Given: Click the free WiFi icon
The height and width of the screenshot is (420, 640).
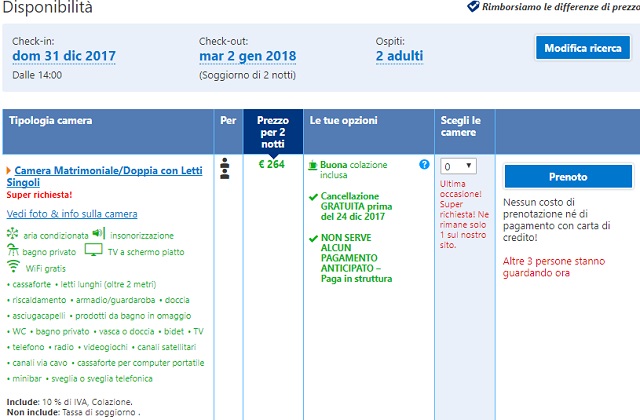Looking at the screenshot, I should pos(13,266).
